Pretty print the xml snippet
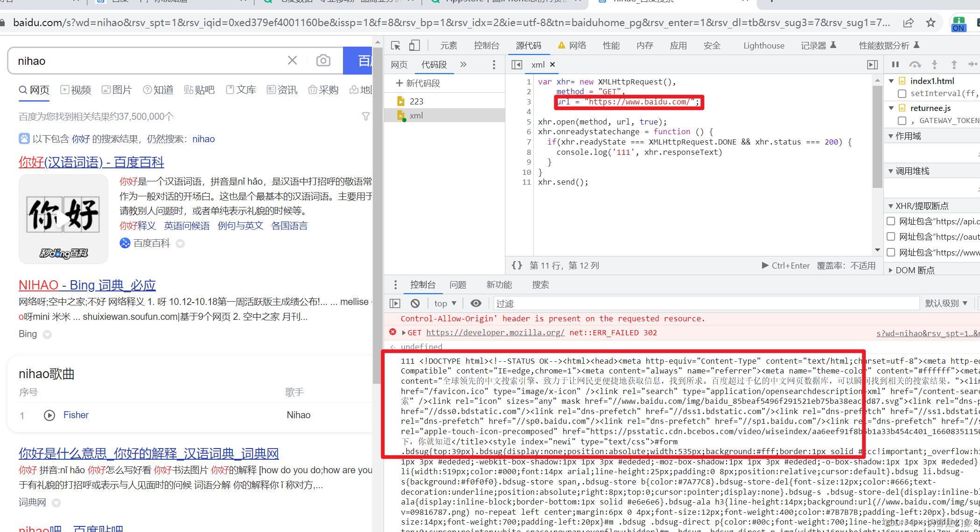 [x=517, y=265]
